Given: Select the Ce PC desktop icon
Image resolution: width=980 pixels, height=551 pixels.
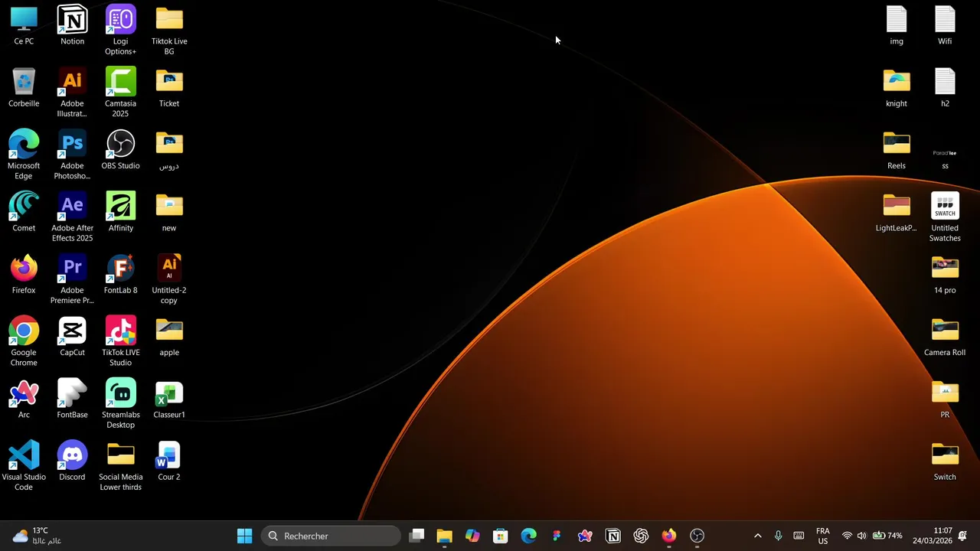Looking at the screenshot, I should tap(24, 26).
